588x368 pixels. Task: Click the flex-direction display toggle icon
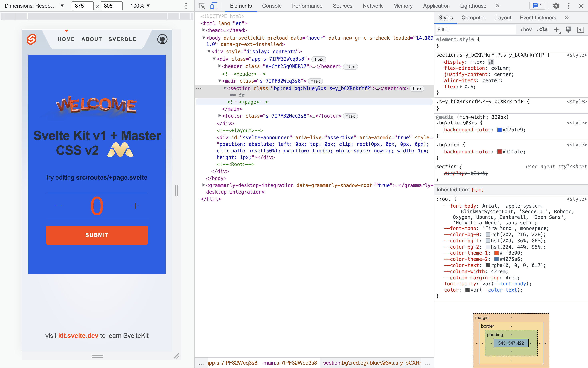point(491,62)
